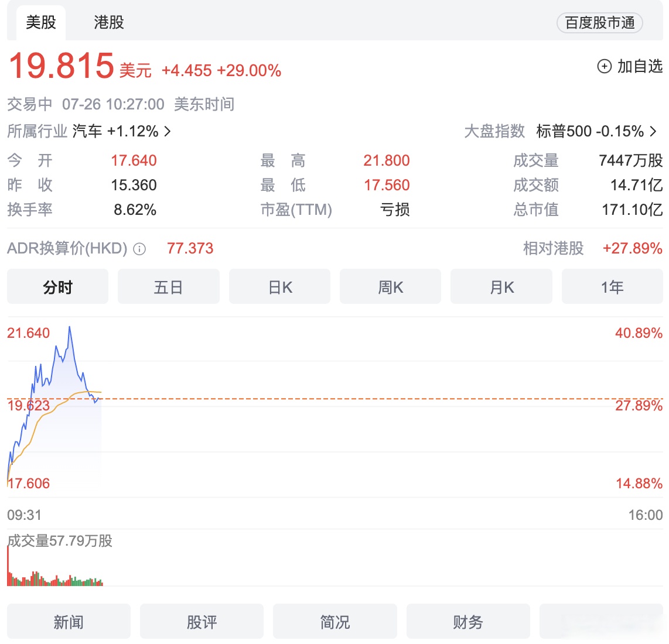Open the 股评 section

click(x=202, y=622)
